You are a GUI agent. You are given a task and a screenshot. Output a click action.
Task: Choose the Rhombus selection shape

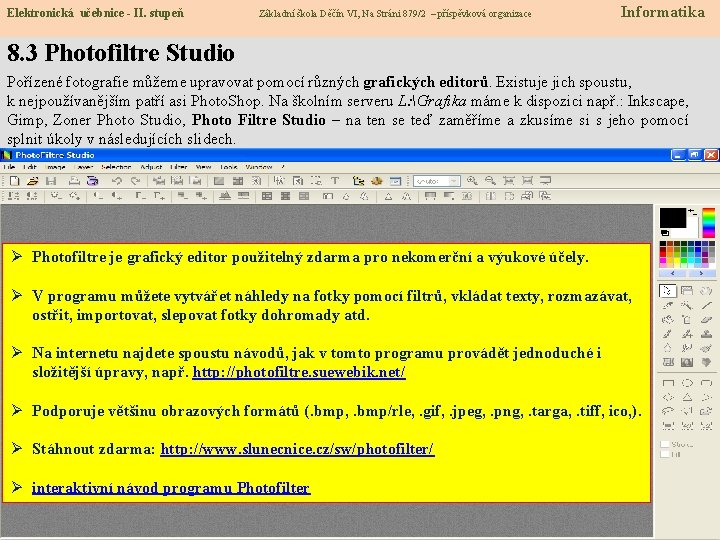(x=669, y=397)
